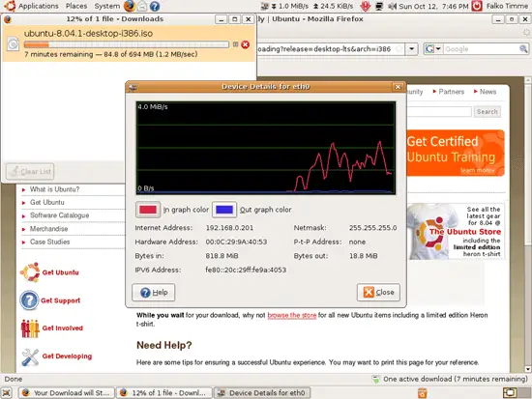The width and height of the screenshot is (532, 399).
Task: Click the volume speaker icon
Action: (x=392, y=6)
